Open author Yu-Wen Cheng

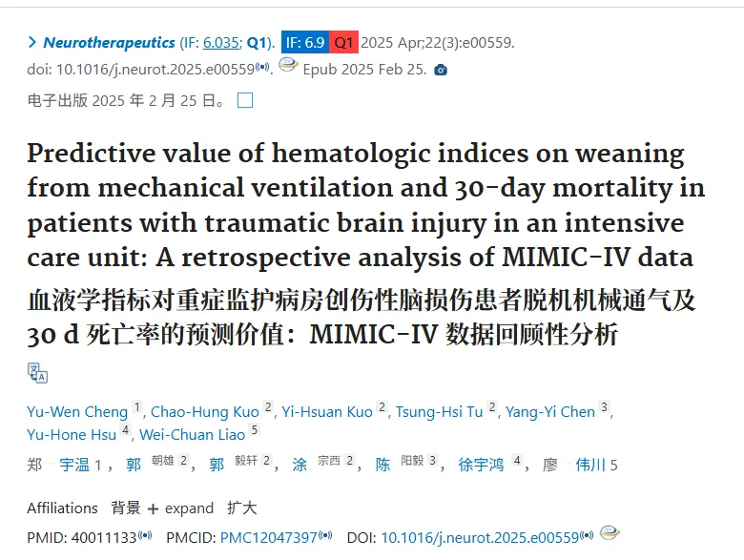(77, 411)
